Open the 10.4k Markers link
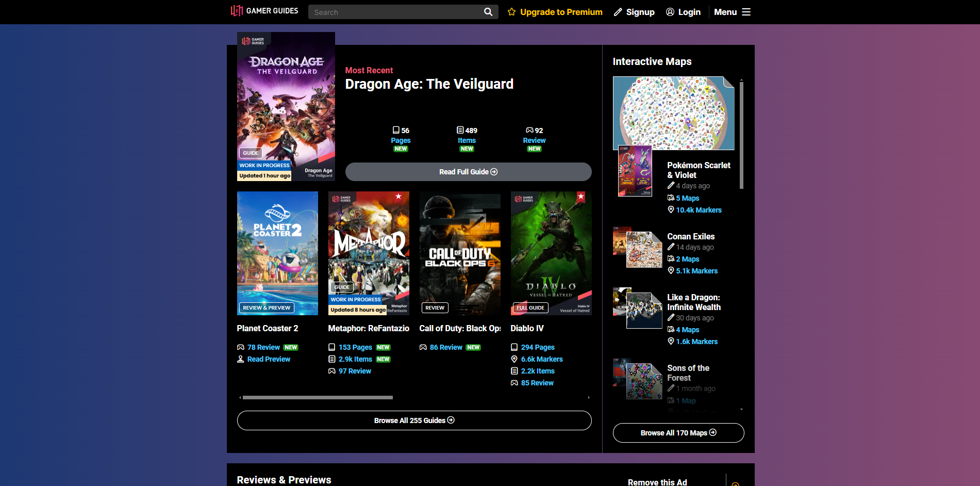The image size is (980, 486). pos(699,210)
